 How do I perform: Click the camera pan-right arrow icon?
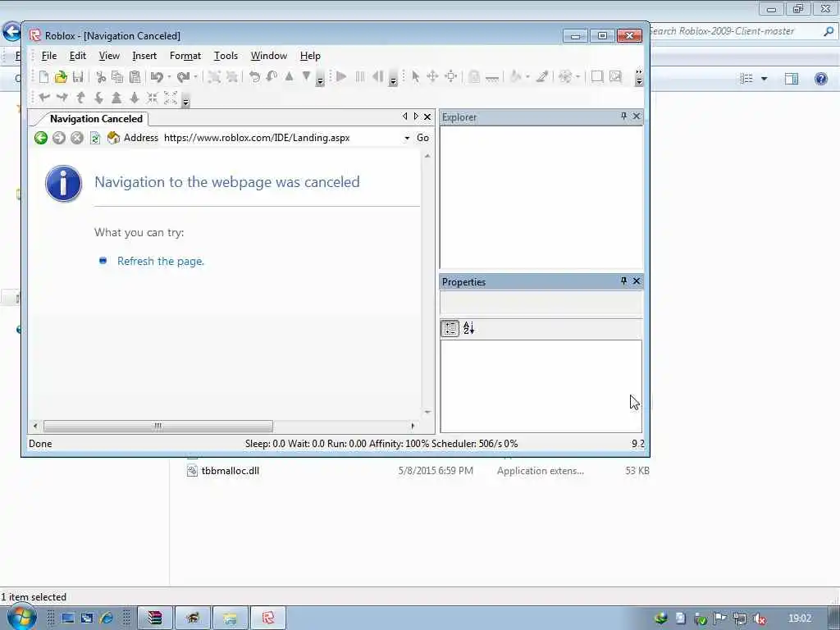coord(62,98)
